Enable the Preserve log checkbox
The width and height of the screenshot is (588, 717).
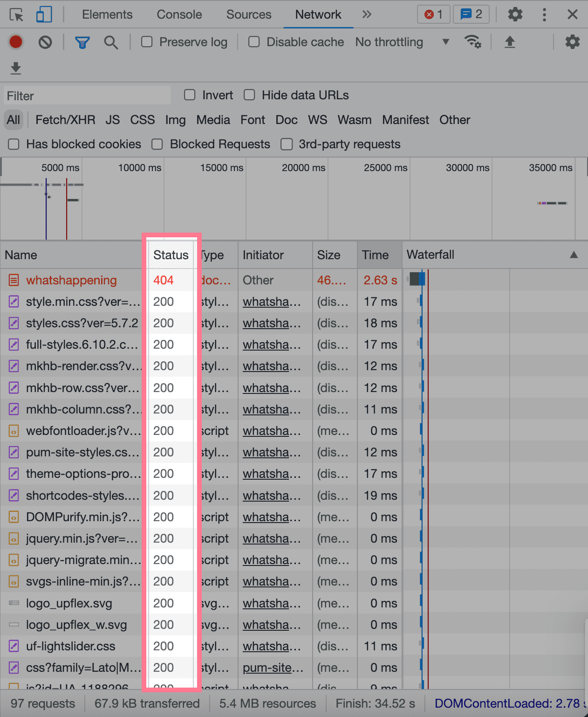[x=147, y=42]
